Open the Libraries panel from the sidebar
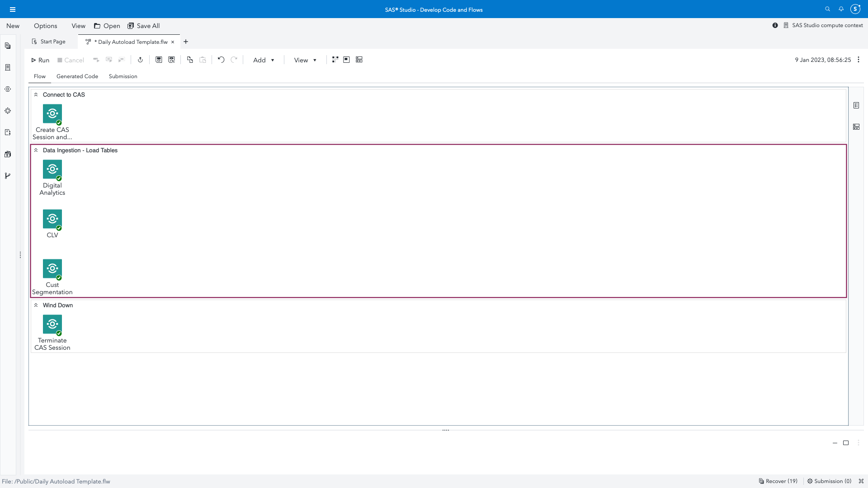The image size is (868, 488). point(8,154)
